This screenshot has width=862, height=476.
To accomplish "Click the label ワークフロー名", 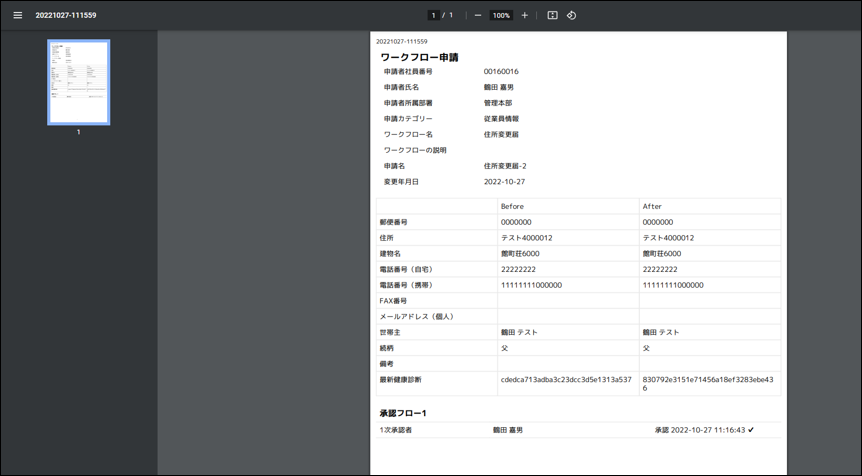I will [x=408, y=134].
